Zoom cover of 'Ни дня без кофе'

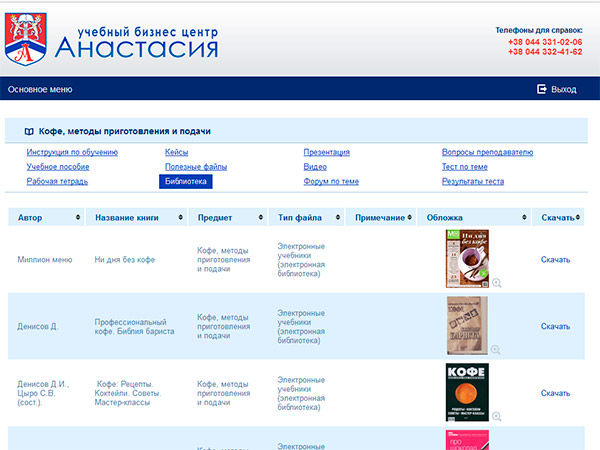coord(496,283)
